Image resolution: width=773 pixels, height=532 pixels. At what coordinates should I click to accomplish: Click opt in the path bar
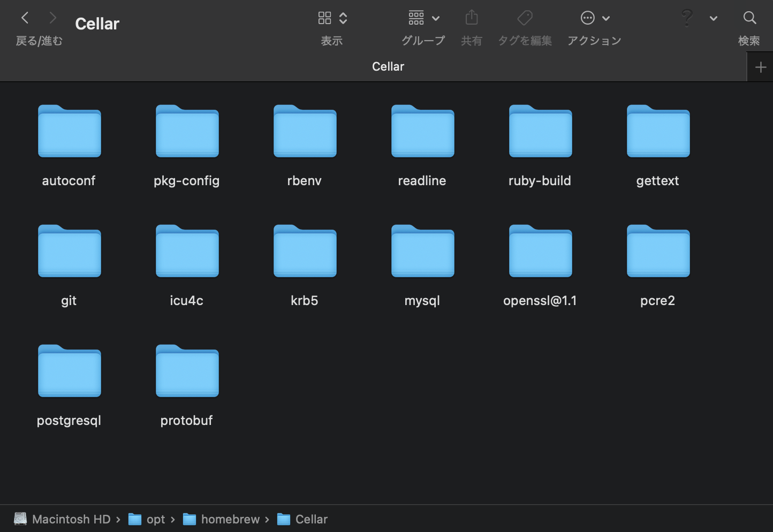click(147, 519)
